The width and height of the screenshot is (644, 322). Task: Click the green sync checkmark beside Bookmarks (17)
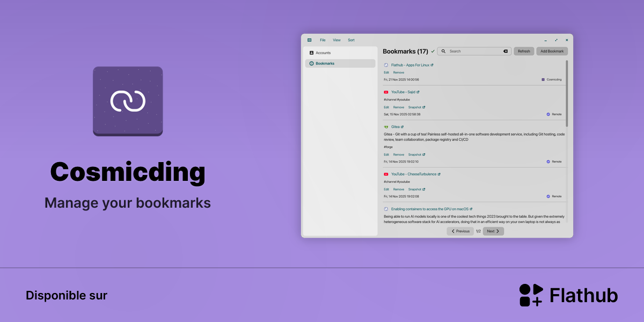point(433,52)
